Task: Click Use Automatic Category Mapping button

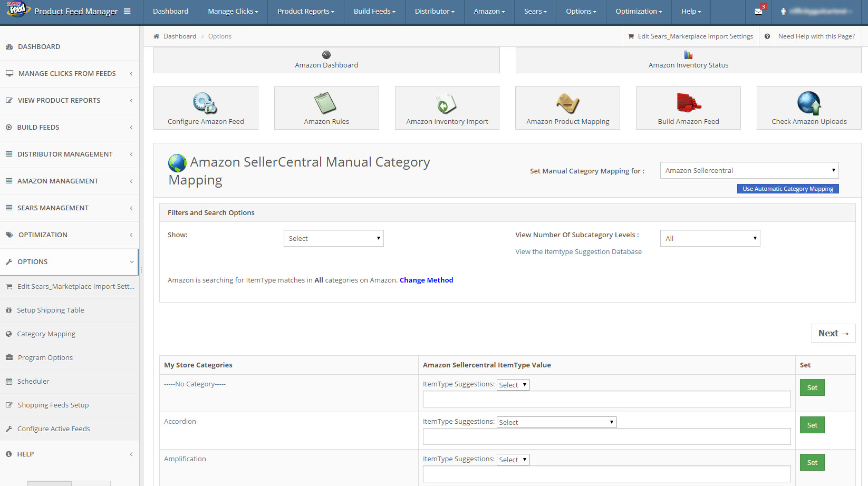Action: pos(788,189)
